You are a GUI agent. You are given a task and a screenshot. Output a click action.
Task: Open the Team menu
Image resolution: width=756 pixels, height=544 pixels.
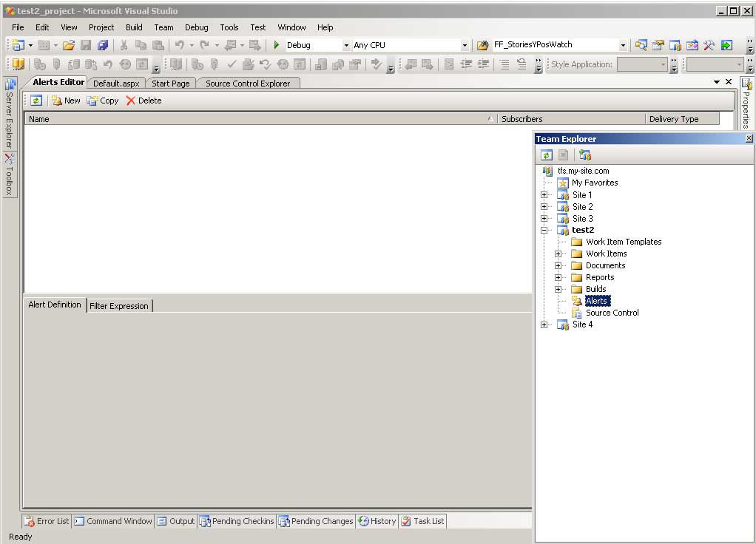(163, 27)
